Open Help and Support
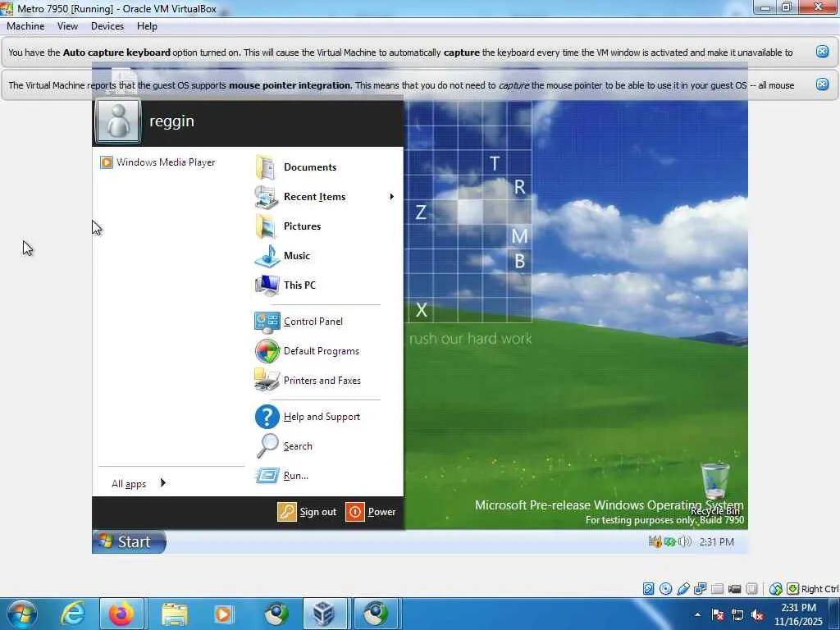Image resolution: width=840 pixels, height=630 pixels. (307, 417)
